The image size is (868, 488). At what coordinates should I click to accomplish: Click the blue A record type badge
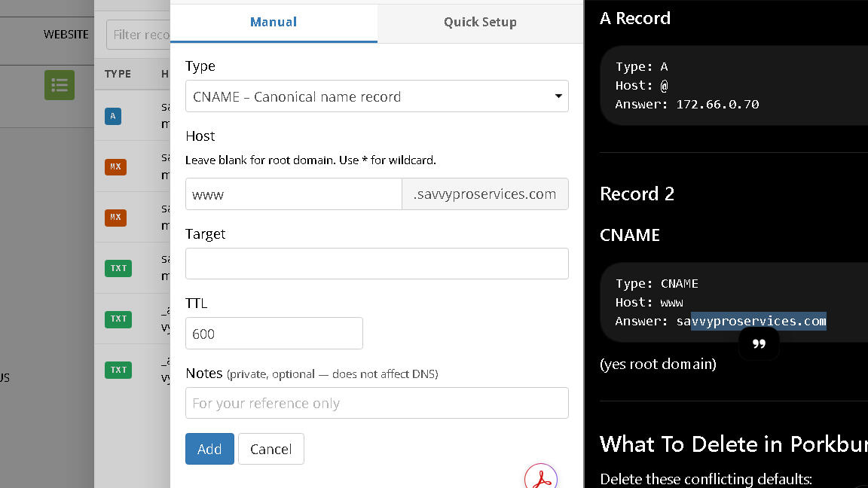tap(113, 116)
